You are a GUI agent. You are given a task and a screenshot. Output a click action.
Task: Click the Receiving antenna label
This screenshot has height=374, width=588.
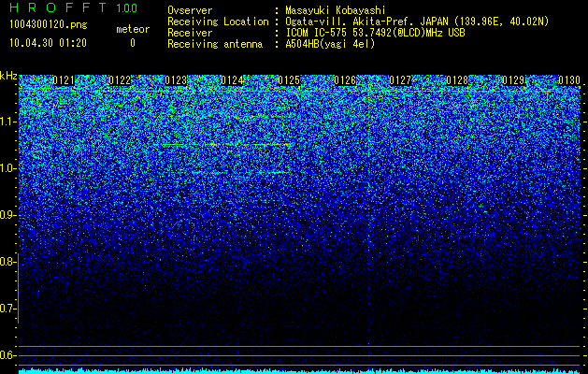215,44
